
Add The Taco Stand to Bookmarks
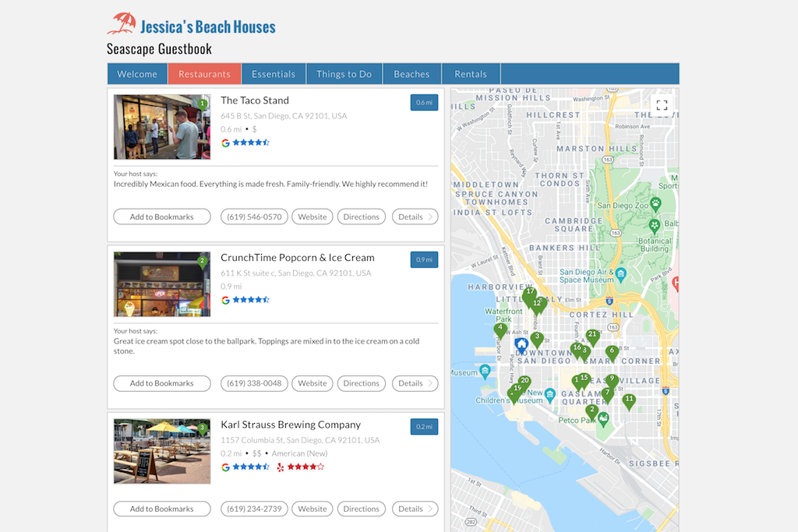161,217
